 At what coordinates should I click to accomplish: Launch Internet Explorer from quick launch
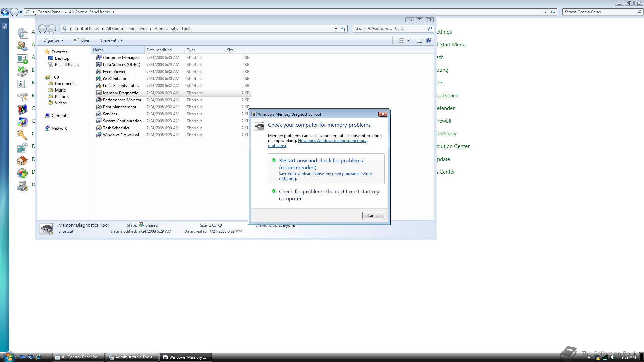pos(38,357)
